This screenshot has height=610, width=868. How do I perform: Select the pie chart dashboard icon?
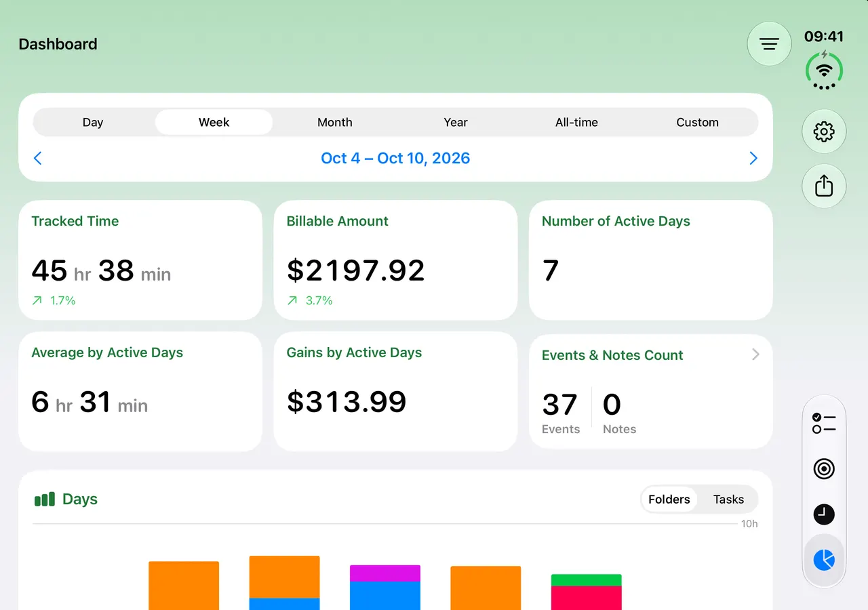(x=824, y=560)
